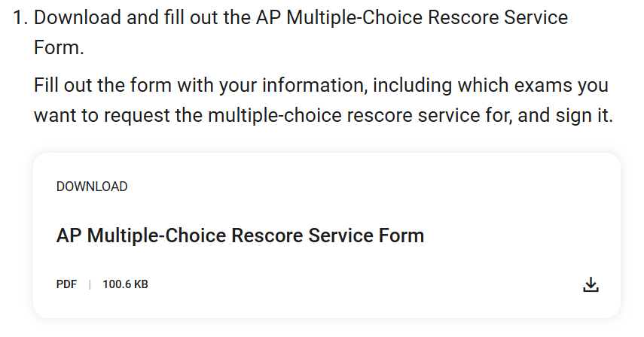
Task: Click the list number 1 marker
Action: (20, 17)
